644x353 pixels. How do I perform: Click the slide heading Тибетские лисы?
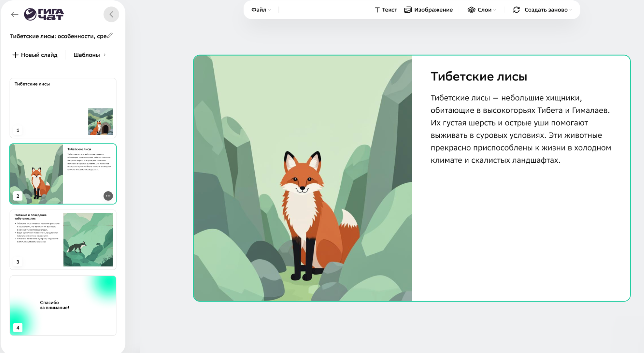click(x=479, y=77)
